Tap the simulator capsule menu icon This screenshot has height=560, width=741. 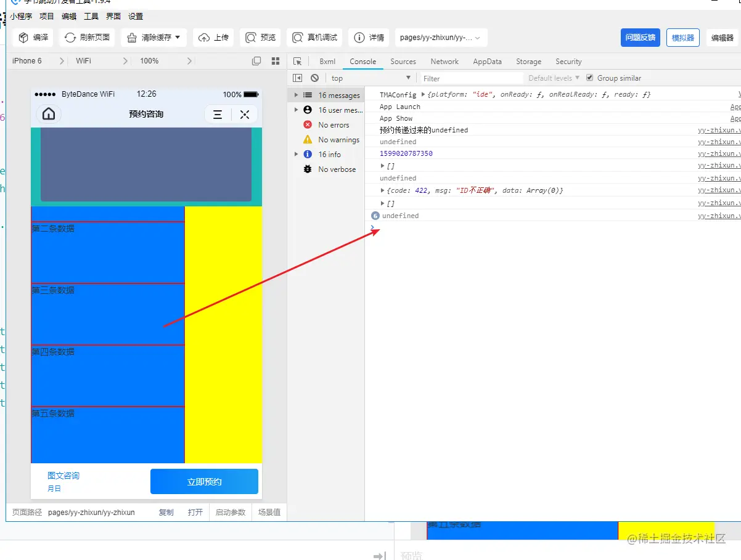(218, 115)
